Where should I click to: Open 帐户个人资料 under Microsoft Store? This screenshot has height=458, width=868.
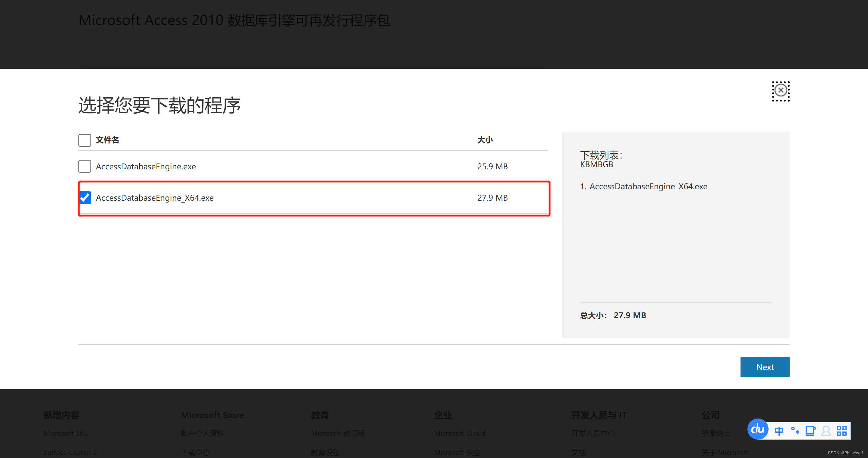203,433
